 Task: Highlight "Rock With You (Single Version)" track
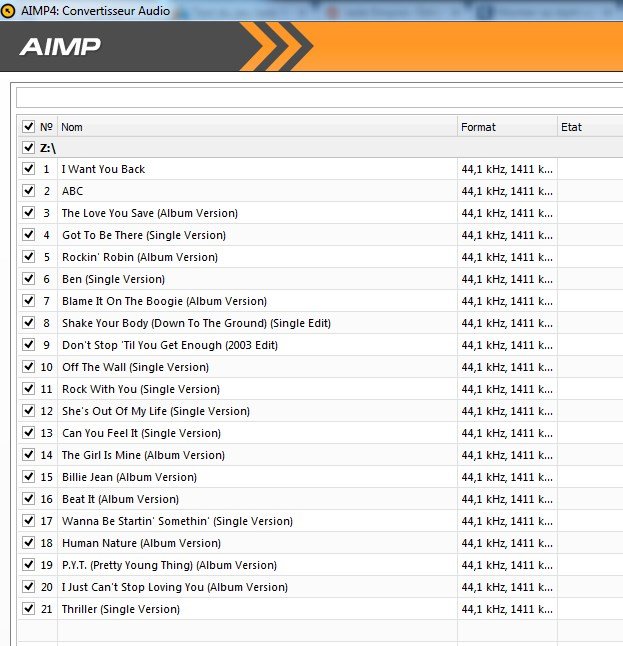click(x=140, y=389)
